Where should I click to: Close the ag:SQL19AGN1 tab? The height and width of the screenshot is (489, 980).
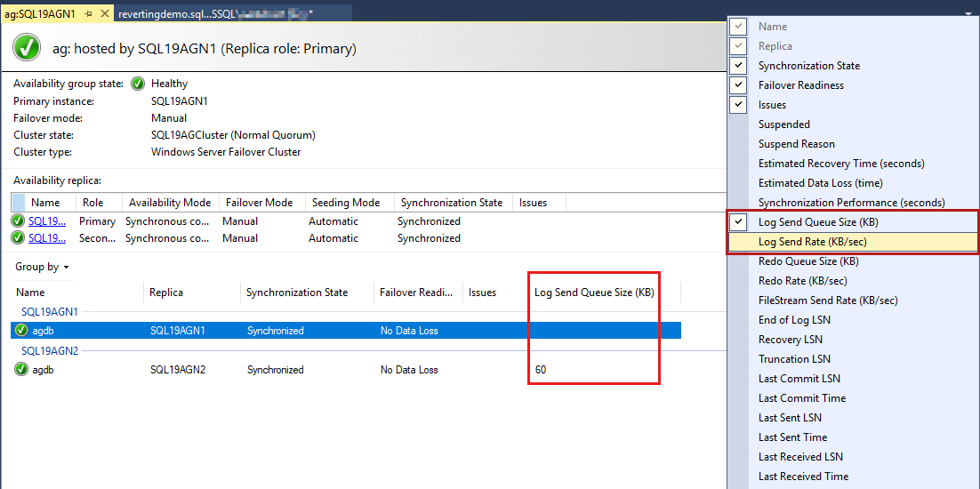[x=105, y=14]
